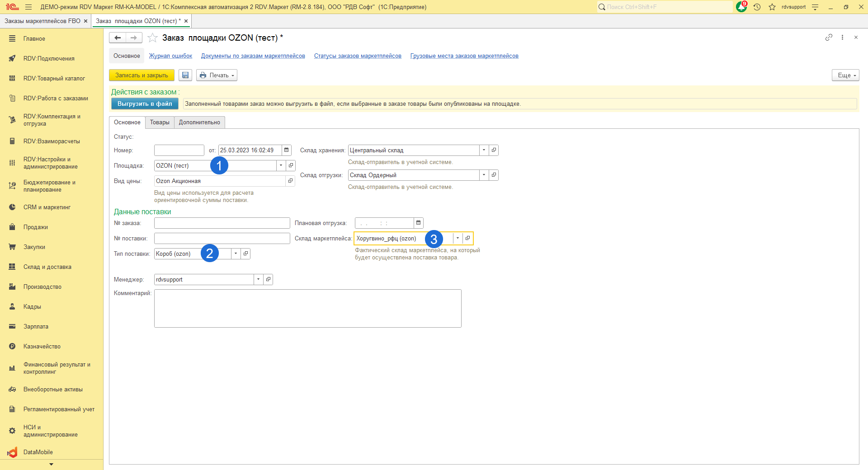Expand the Площадка dropdown list
This screenshot has height=470, width=868.
(x=281, y=165)
